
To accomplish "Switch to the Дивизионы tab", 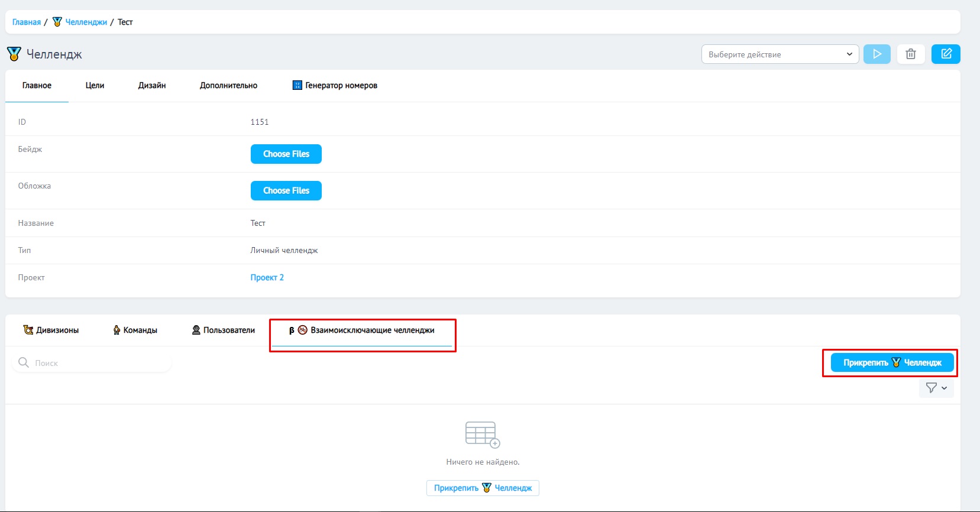I will (51, 330).
